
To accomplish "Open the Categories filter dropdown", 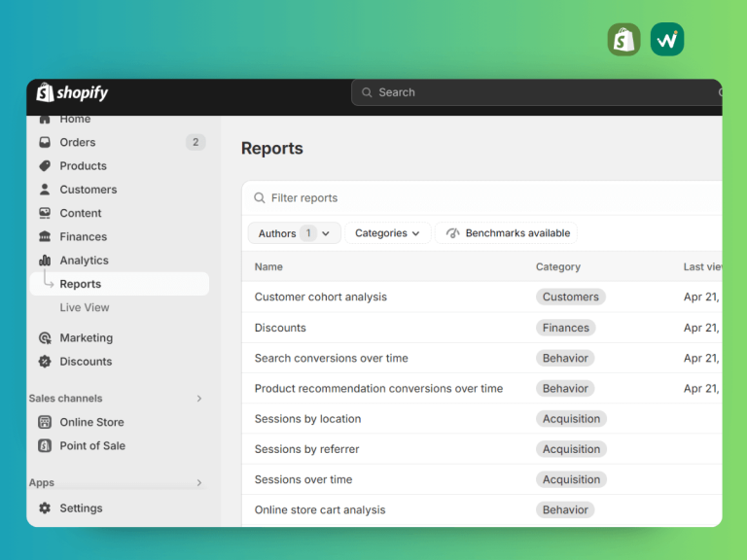I will [x=387, y=233].
